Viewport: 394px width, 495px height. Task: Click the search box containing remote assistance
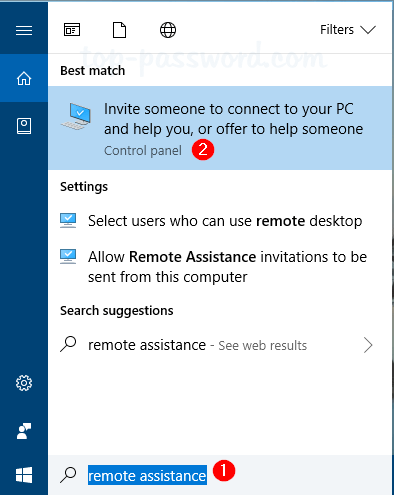[220, 475]
